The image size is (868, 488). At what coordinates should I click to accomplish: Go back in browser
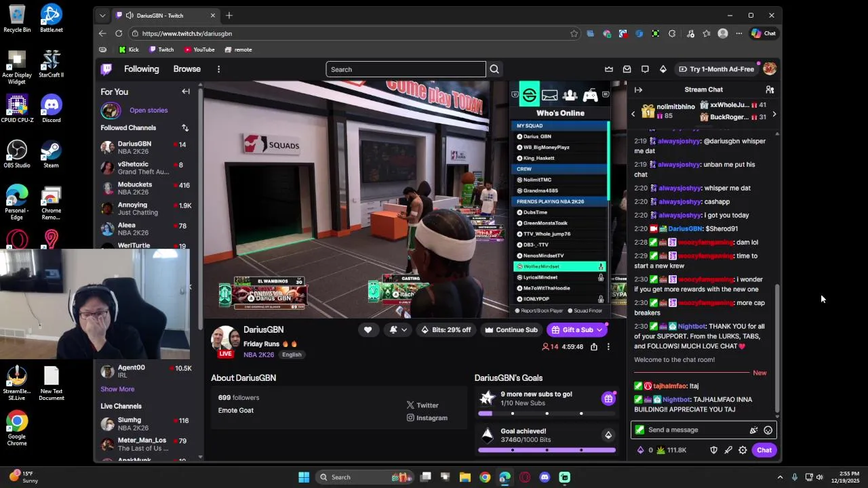[102, 33]
